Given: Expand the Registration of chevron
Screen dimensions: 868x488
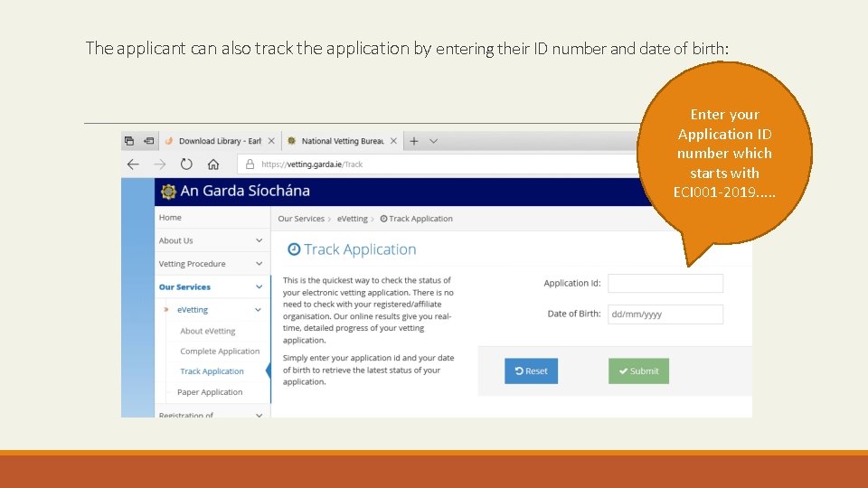Looking at the screenshot, I should pyautogui.click(x=259, y=415).
